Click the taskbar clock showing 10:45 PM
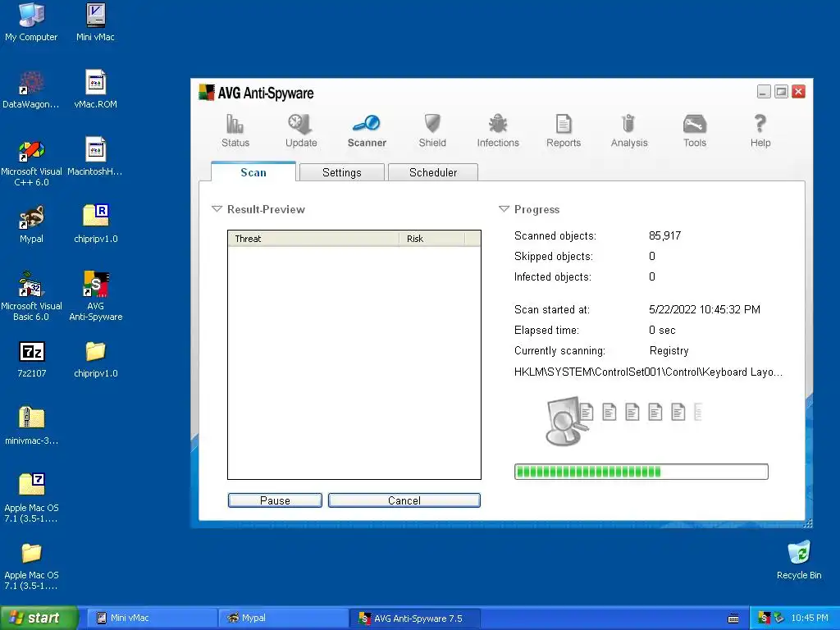Image resolution: width=840 pixels, height=630 pixels. coord(810,618)
